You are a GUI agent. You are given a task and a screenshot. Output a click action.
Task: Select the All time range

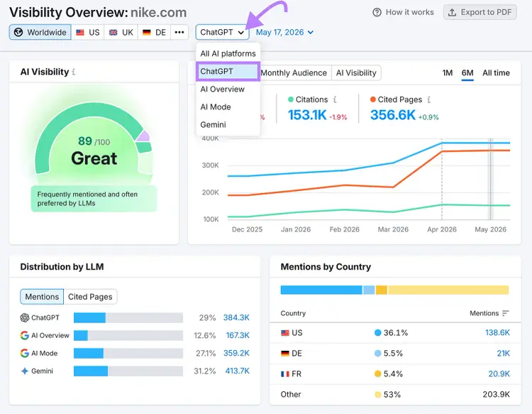496,73
